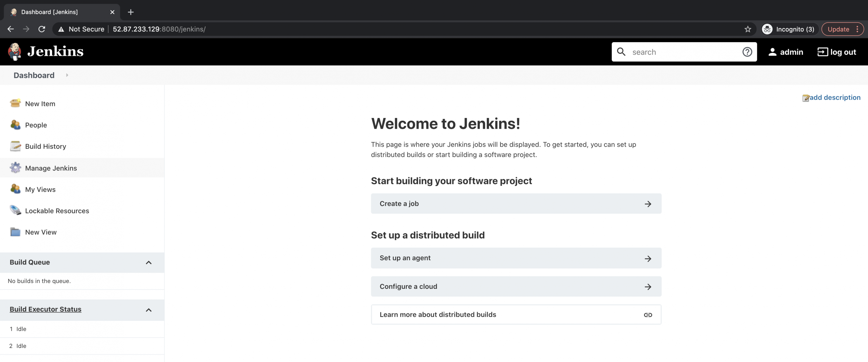Click the search magnifier icon
The image size is (868, 362).
[x=622, y=51]
